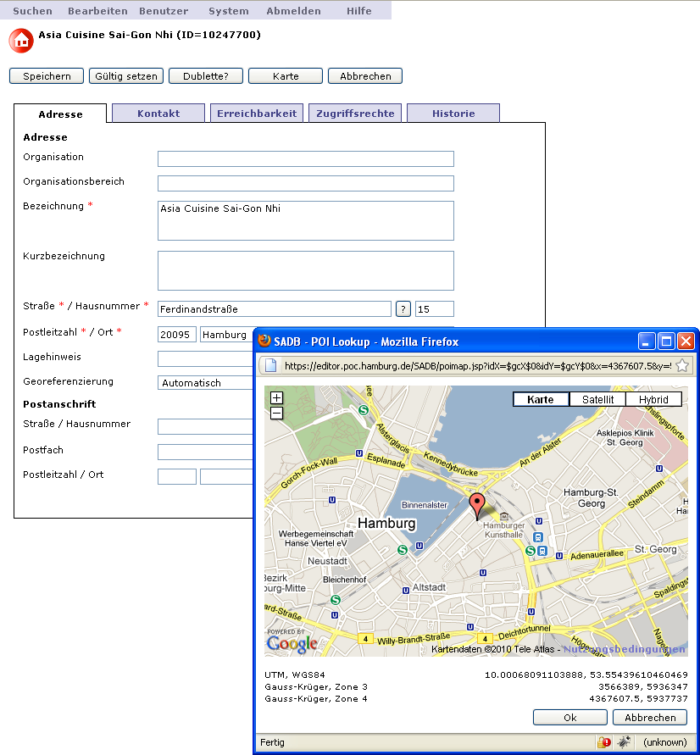Click the Ferdinandstraße street field
The height and width of the screenshot is (755, 700).
click(x=275, y=308)
